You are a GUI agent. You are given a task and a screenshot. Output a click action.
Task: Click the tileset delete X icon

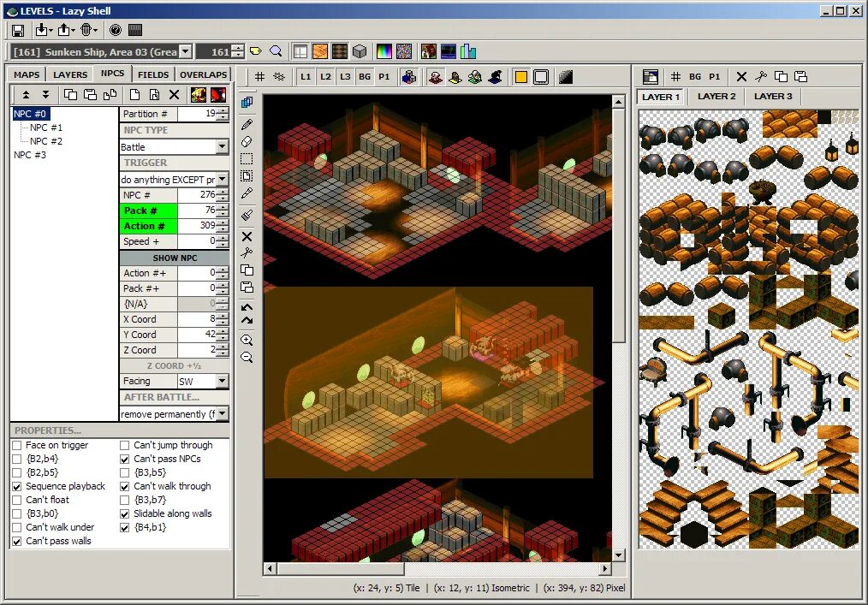[742, 76]
